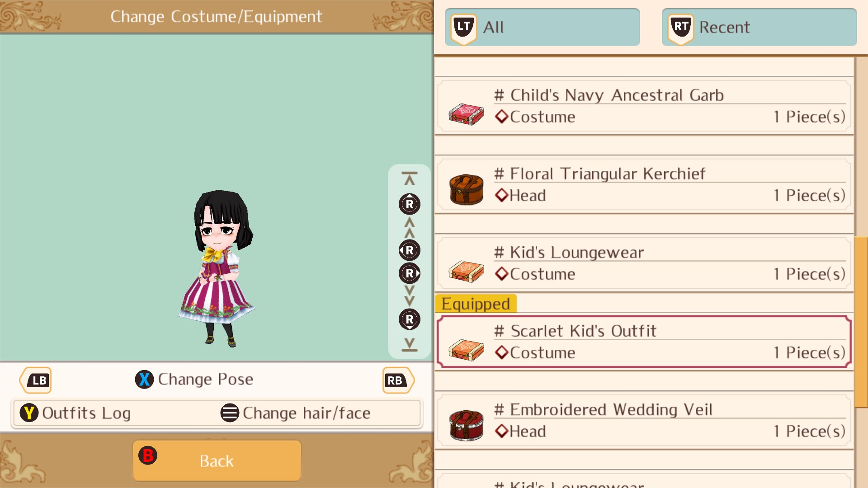Jump to bottom with the lowest arrow
The image size is (868, 488).
(410, 344)
